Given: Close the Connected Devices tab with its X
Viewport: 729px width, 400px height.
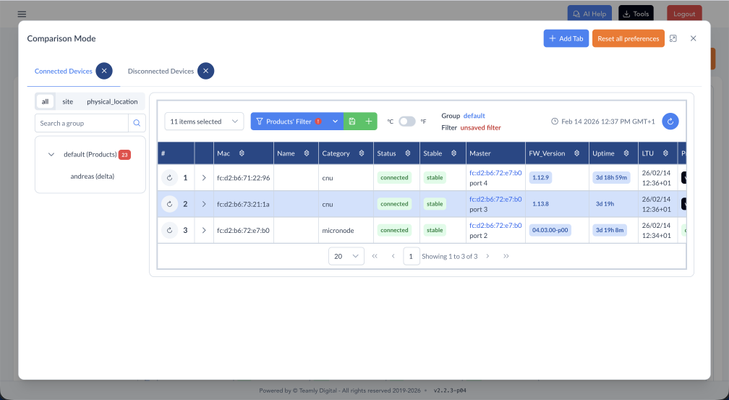Looking at the screenshot, I should pos(104,71).
